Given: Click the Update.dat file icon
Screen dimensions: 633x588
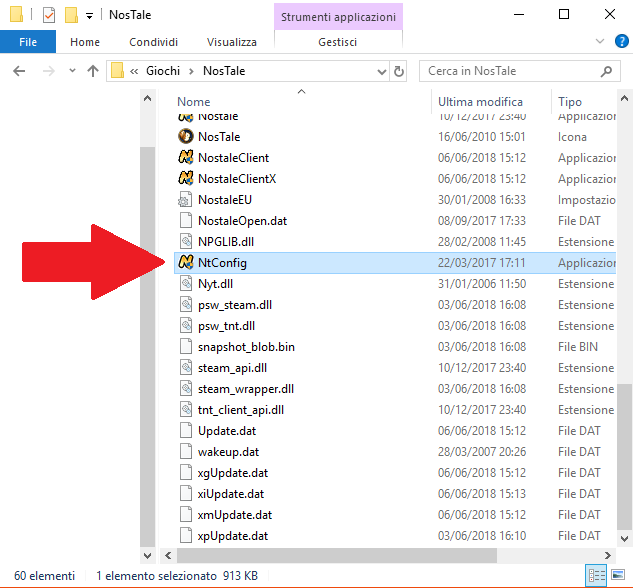Looking at the screenshot, I should [186, 430].
